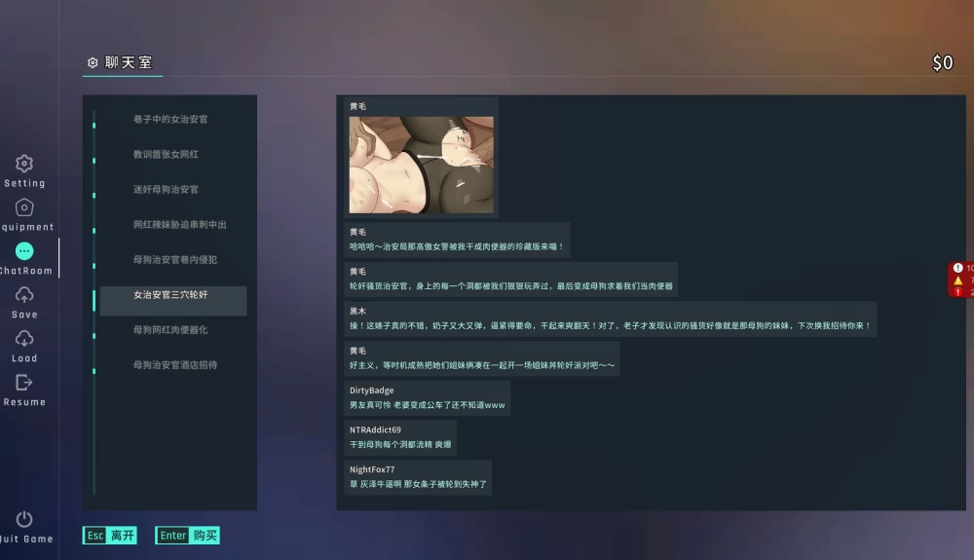Click the NTRAddict69 chat message
This screenshot has width=974, height=560.
tap(400, 437)
